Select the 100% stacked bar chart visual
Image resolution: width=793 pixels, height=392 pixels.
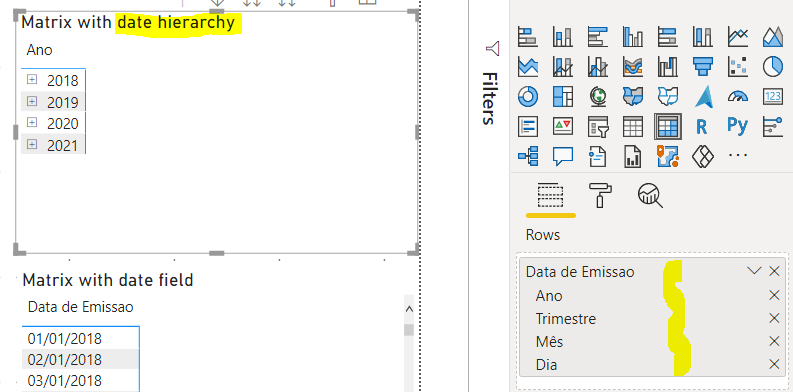(x=668, y=36)
